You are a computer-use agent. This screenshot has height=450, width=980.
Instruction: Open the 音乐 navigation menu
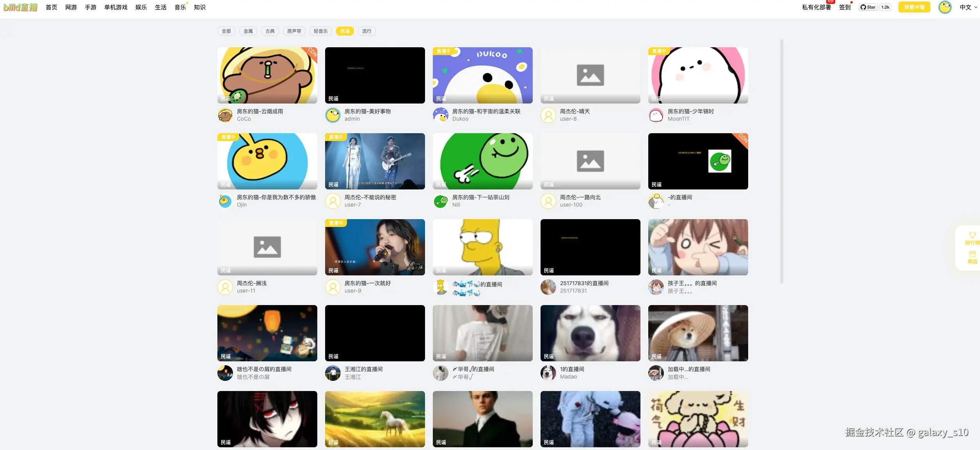180,7
